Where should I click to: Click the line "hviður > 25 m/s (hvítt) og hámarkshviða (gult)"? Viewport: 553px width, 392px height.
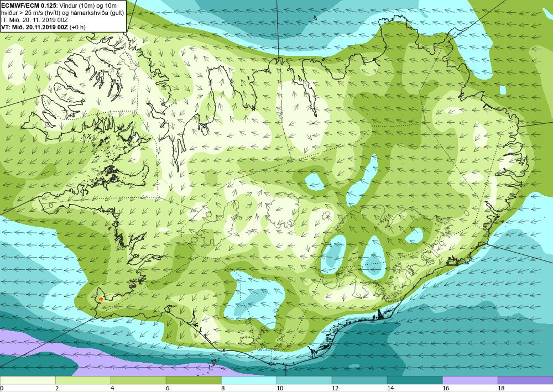pos(63,13)
